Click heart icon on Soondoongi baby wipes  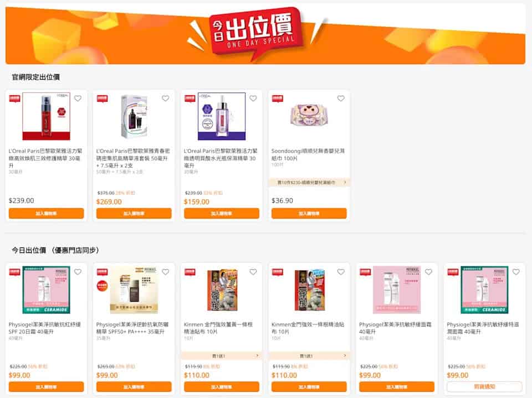click(x=341, y=99)
